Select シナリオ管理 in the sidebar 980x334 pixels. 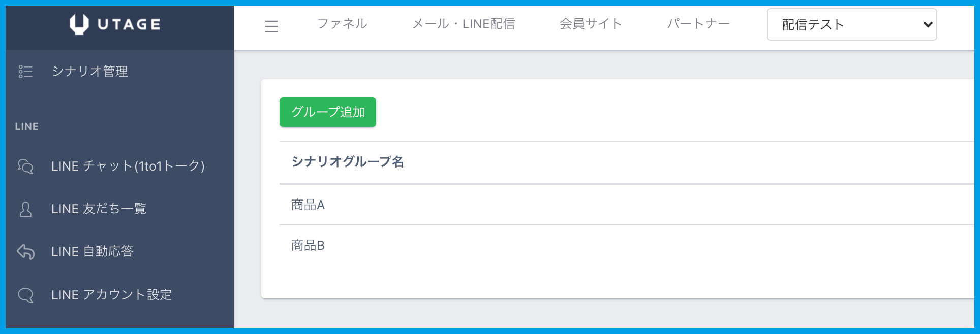tap(90, 72)
